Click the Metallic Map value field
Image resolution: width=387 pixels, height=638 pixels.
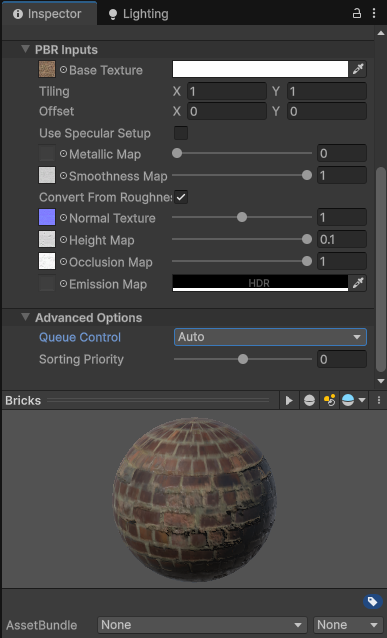coord(342,153)
